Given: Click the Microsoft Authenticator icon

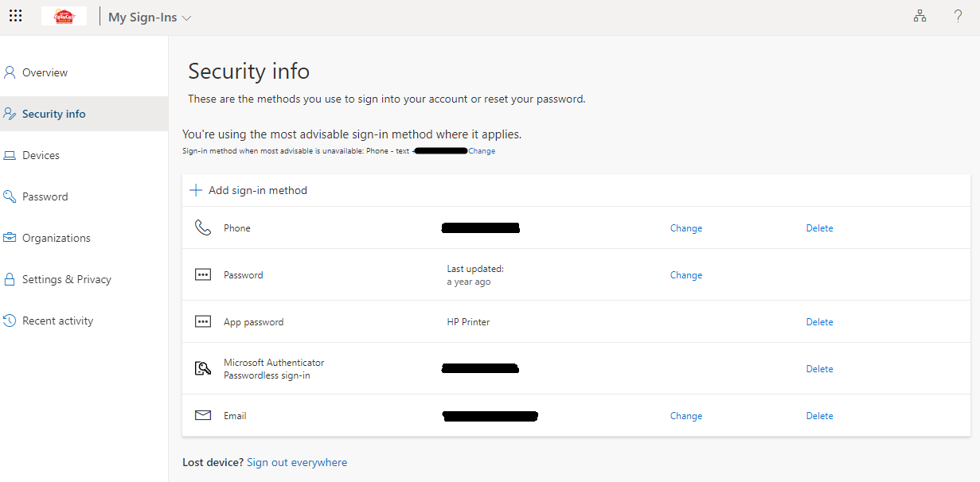Looking at the screenshot, I should (203, 369).
